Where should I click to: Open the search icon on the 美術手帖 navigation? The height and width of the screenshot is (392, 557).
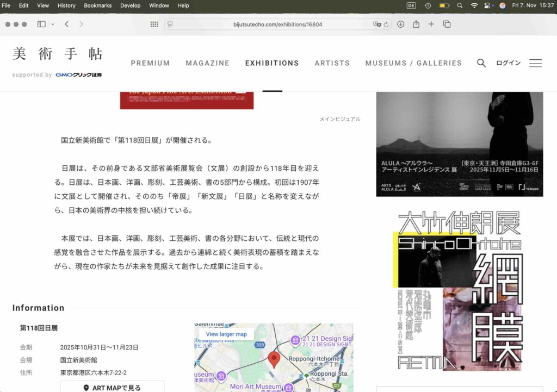(x=481, y=63)
